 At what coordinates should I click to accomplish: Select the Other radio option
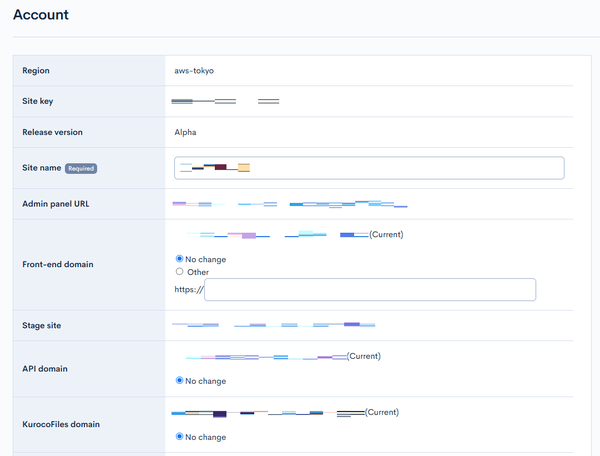(x=179, y=272)
